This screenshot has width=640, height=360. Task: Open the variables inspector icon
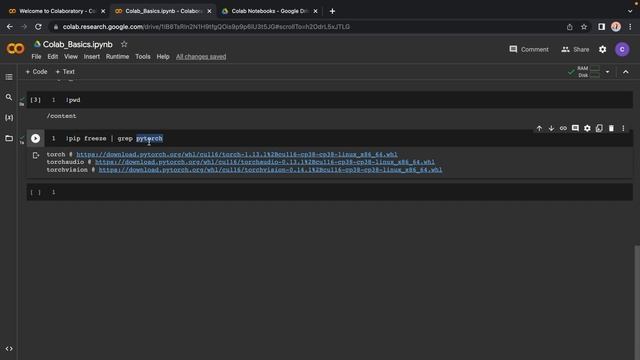click(9, 118)
